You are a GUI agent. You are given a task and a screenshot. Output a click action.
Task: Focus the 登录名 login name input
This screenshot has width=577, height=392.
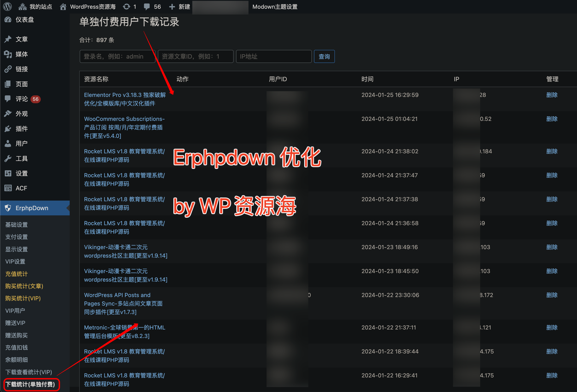click(x=117, y=56)
